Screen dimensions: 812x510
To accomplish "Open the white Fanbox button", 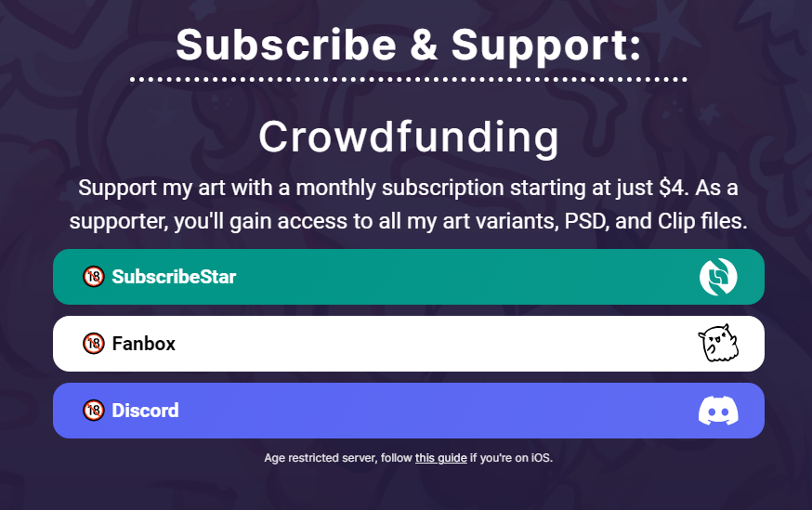I will pos(409,344).
